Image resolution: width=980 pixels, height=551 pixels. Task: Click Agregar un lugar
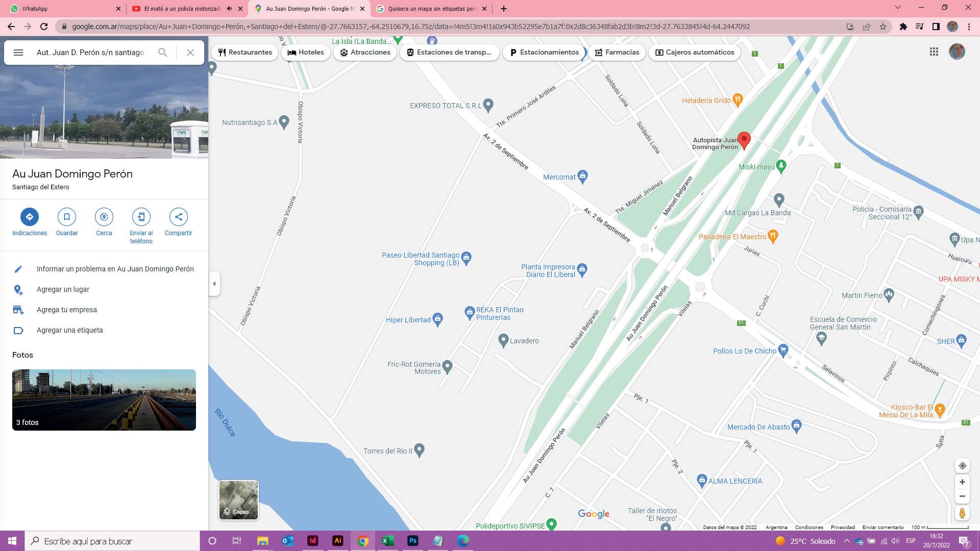click(104, 289)
